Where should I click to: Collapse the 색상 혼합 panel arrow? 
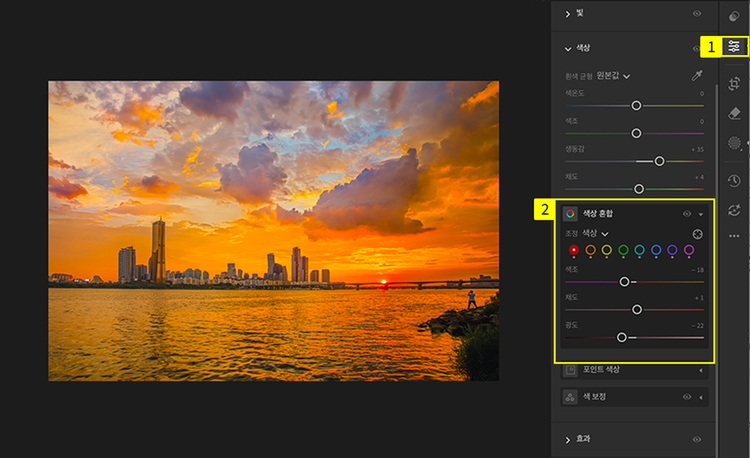[x=701, y=214]
